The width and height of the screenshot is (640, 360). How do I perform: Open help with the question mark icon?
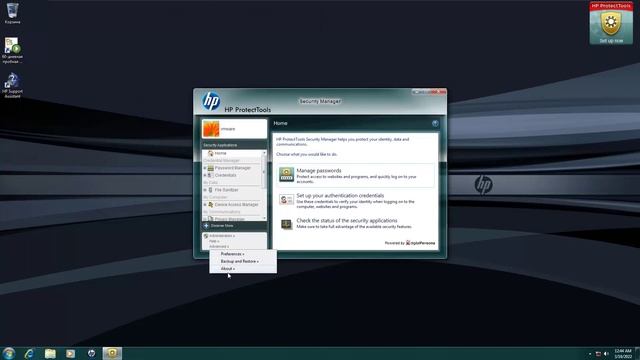point(435,123)
